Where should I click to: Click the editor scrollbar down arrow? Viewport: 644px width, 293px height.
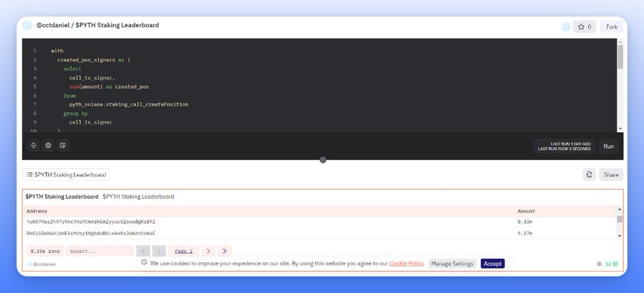(620, 129)
